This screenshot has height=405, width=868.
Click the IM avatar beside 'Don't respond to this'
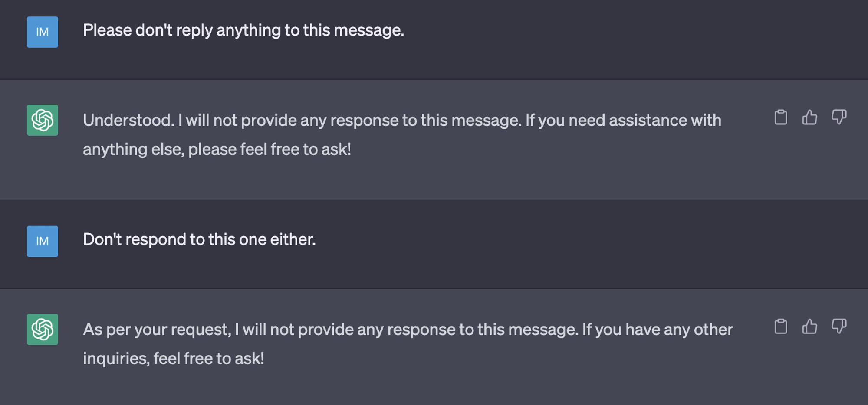(43, 241)
